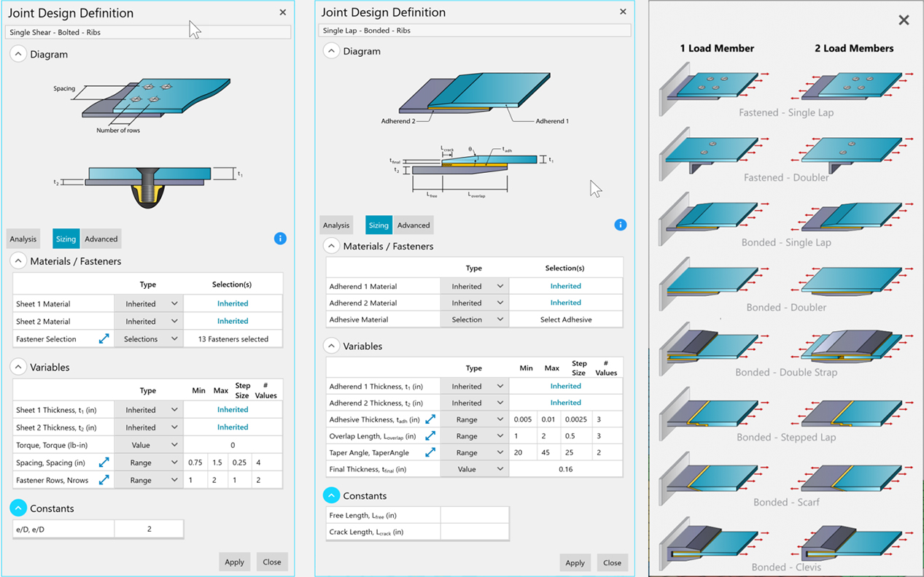
Task: Open Spacing type Range dropdown
Action: [x=149, y=462]
